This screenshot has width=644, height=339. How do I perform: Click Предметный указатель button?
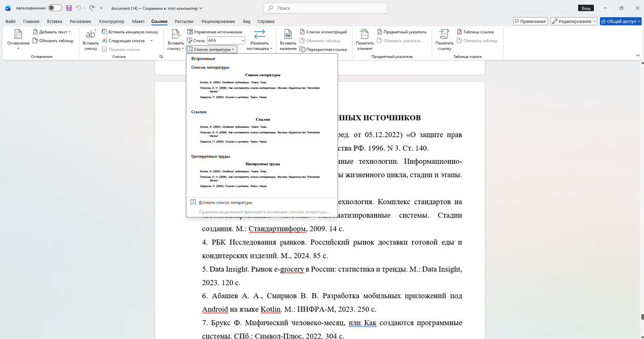coord(401,32)
